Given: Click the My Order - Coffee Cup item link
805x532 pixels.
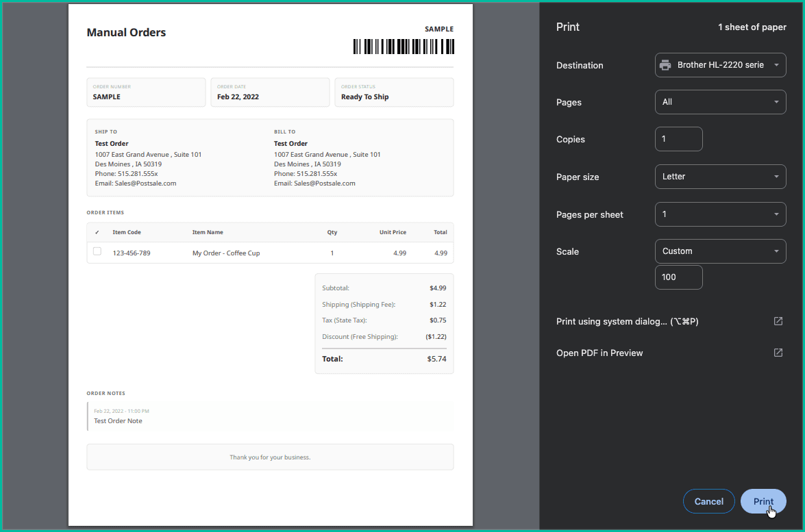Looking at the screenshot, I should click(x=225, y=253).
